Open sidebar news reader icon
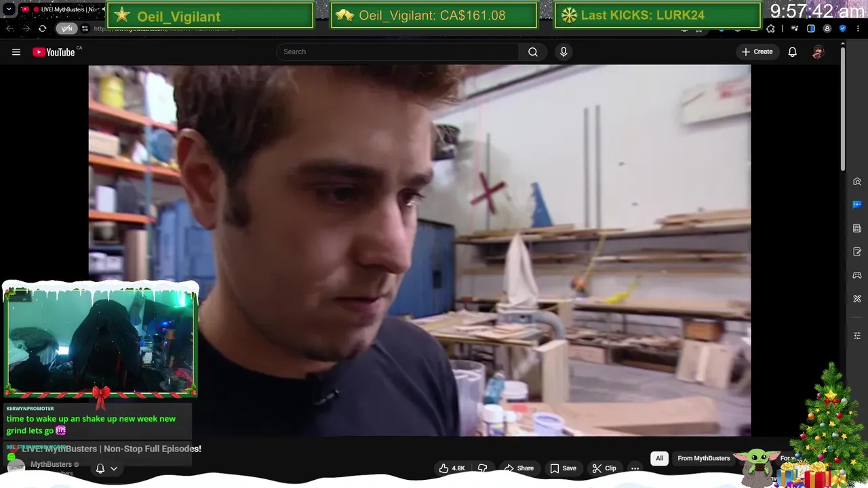This screenshot has height=488, width=868. 857,228
